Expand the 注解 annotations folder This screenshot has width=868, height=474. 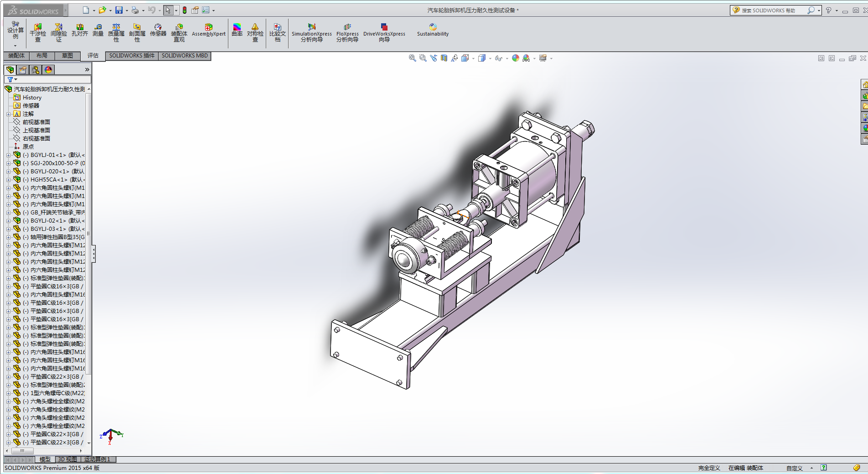click(x=8, y=114)
